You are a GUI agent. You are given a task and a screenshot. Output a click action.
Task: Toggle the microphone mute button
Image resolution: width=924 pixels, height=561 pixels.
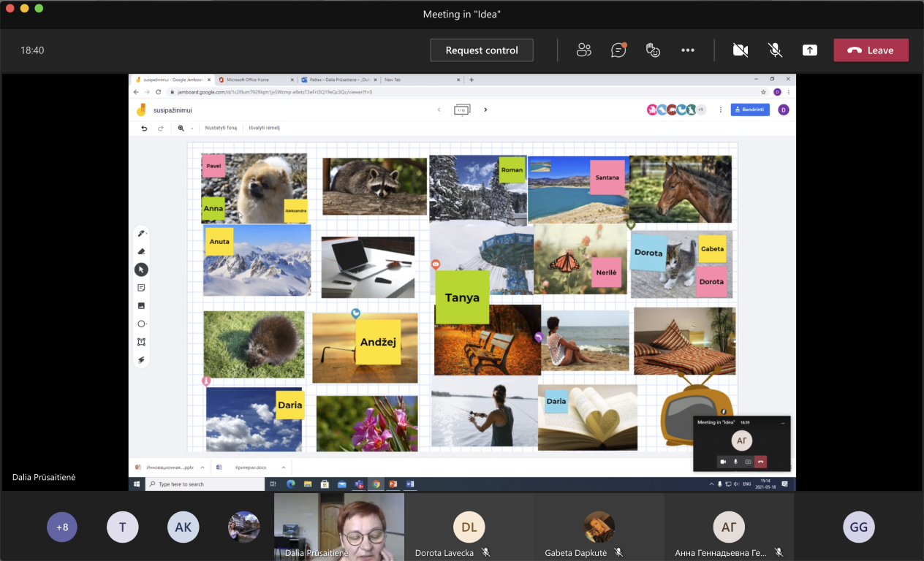pos(775,50)
